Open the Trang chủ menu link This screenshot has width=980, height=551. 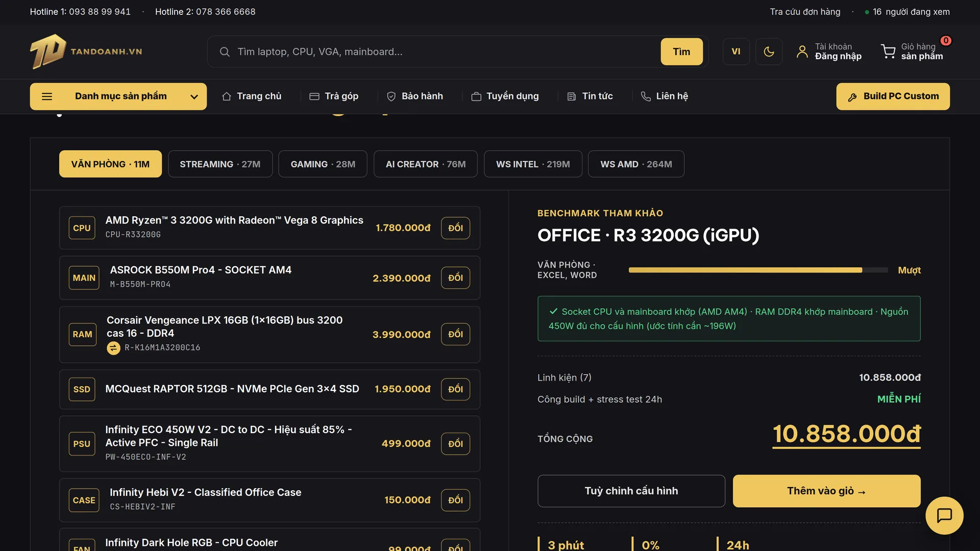[252, 96]
